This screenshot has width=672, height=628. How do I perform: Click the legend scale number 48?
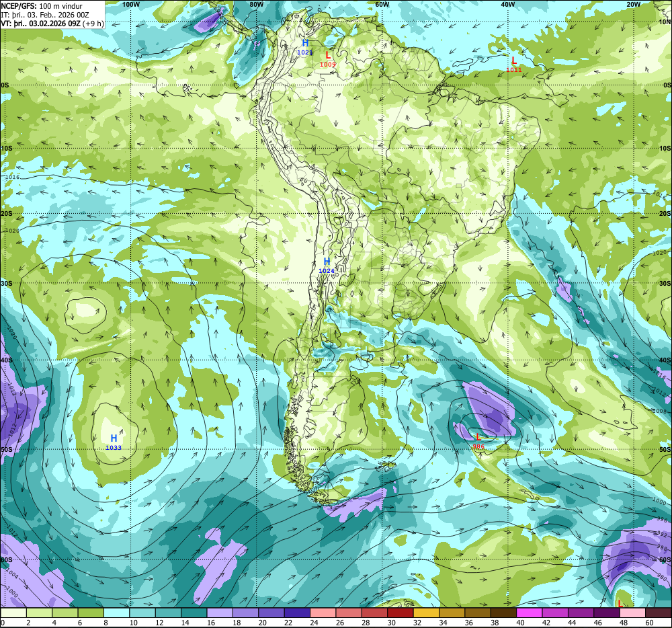(624, 623)
